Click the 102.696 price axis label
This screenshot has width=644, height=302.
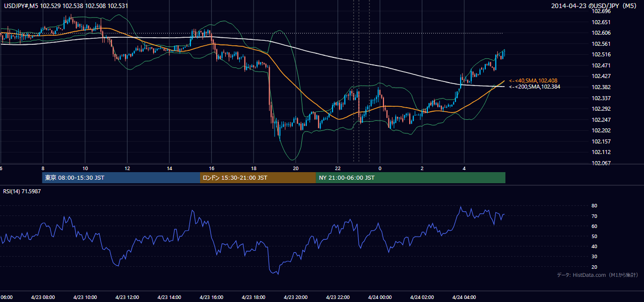[x=601, y=11]
